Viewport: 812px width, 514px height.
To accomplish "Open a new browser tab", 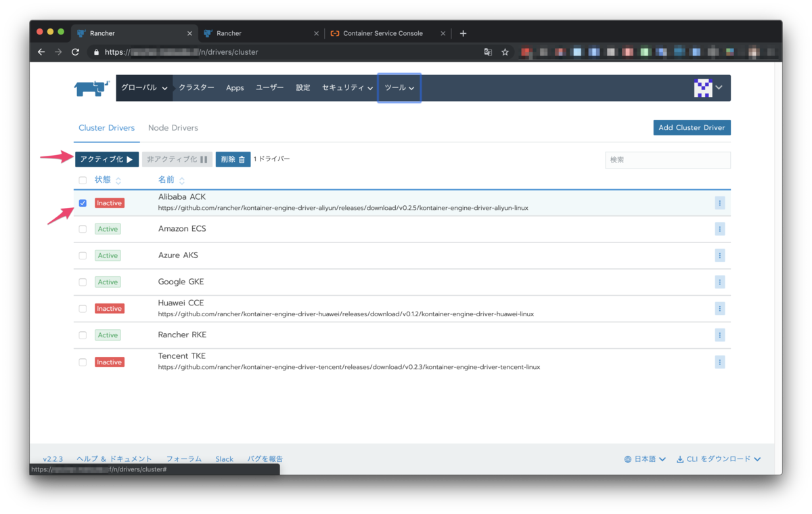I will (463, 33).
